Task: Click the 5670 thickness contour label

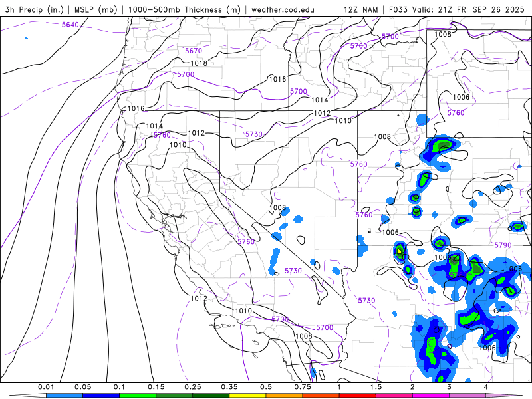Action: pos(194,51)
